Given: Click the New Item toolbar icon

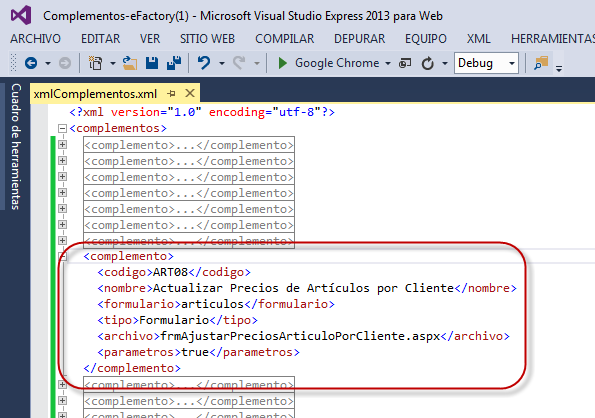Looking at the screenshot, I should [x=95, y=63].
